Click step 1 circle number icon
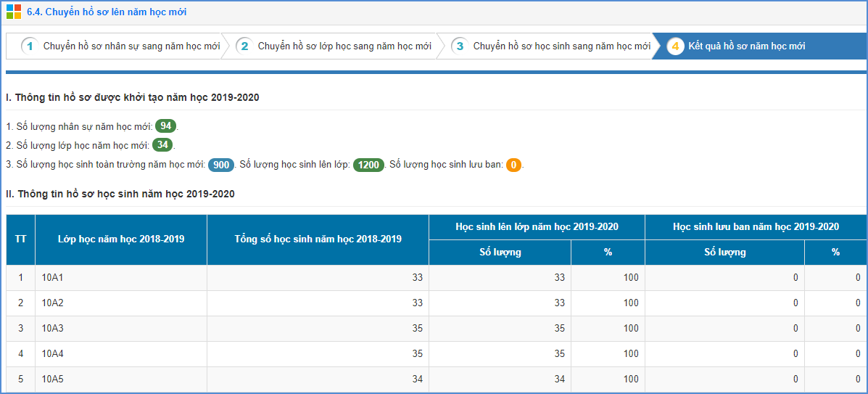Image resolution: width=868 pixels, height=394 pixels. 30,46
